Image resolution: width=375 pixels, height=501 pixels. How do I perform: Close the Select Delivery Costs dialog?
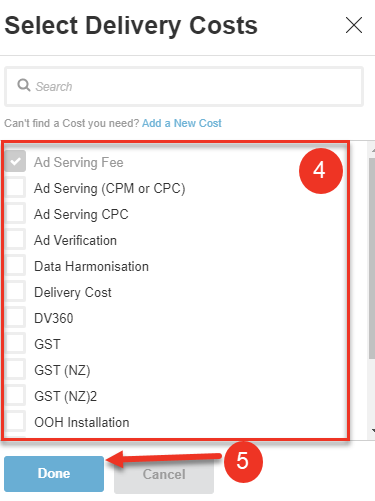[x=354, y=25]
